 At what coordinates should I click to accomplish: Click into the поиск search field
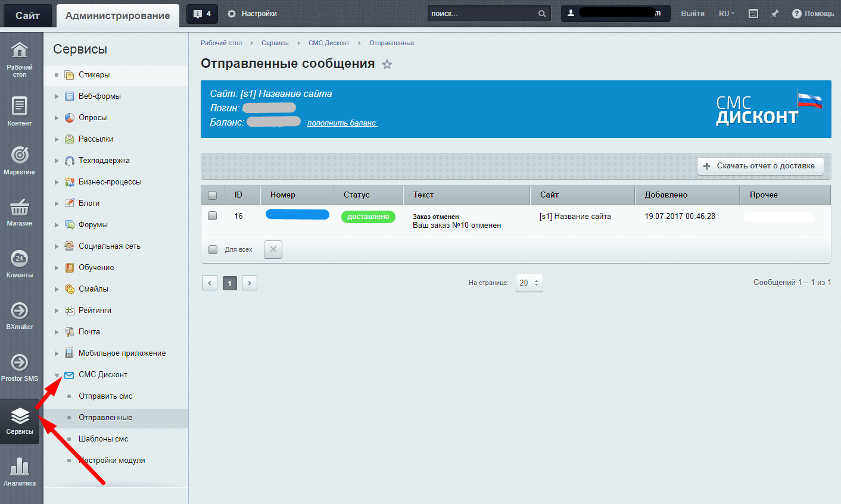481,14
